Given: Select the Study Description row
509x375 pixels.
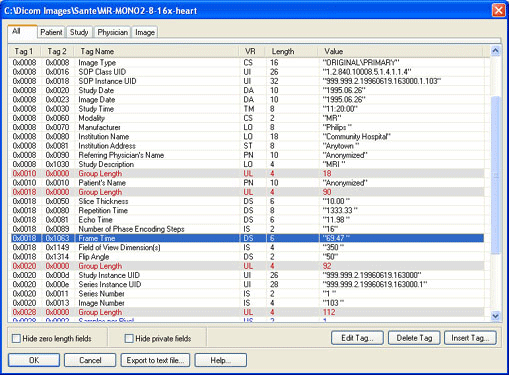Looking at the screenshot, I should click(246, 164).
